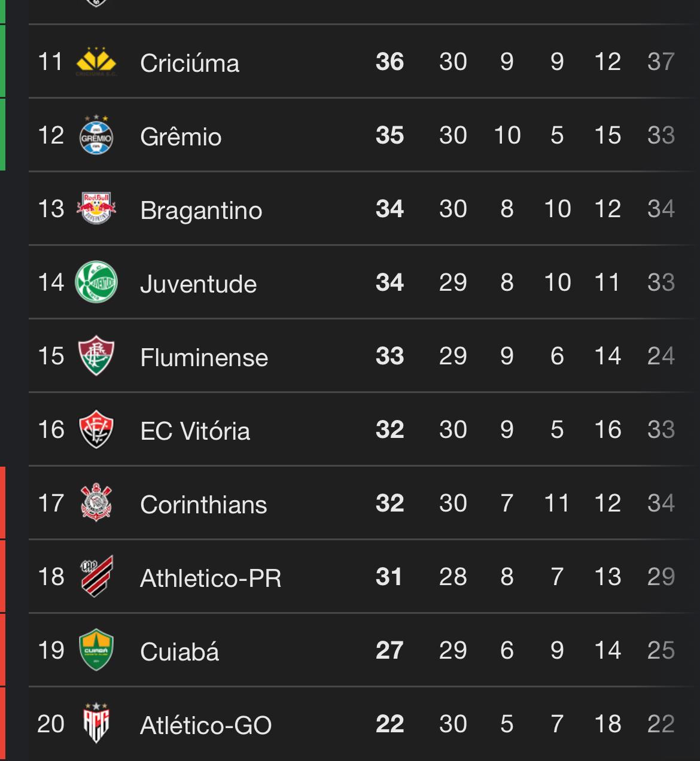The image size is (700, 761).
Task: Select the EC Vitória crest
Action: (96, 429)
